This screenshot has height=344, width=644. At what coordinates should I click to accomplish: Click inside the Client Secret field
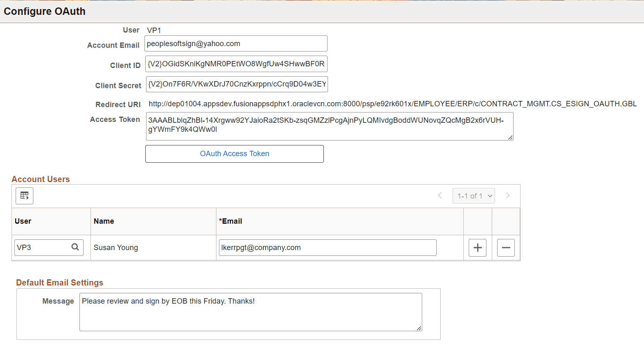coord(236,84)
